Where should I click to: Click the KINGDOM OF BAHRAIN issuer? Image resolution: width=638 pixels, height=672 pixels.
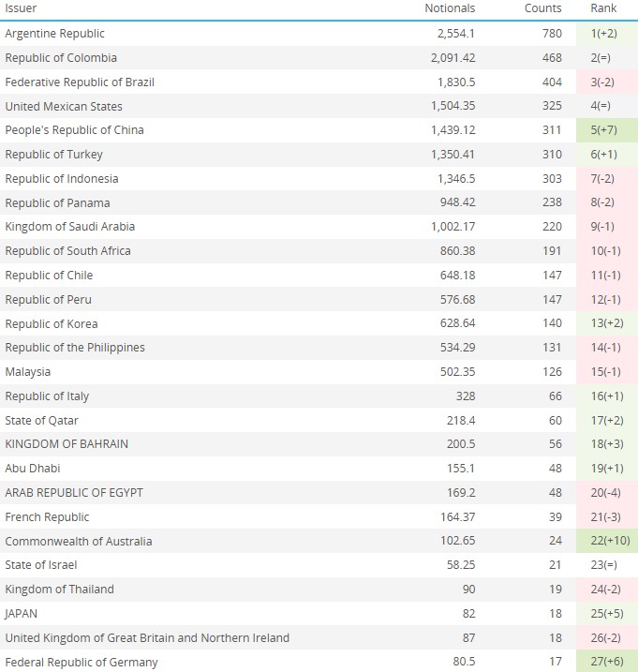[67, 444]
